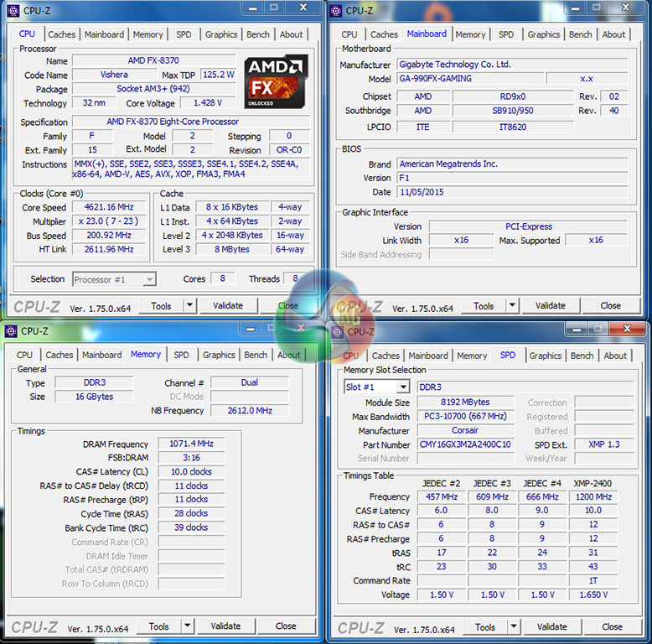Click the CPU-Z app icon in the CPU window title bar
This screenshot has height=644, width=652.
coord(13,11)
